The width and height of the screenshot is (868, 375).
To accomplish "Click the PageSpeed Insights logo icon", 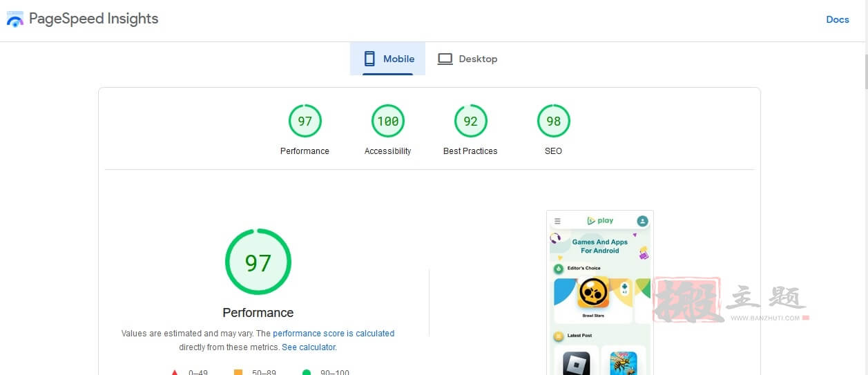I will pyautogui.click(x=15, y=20).
